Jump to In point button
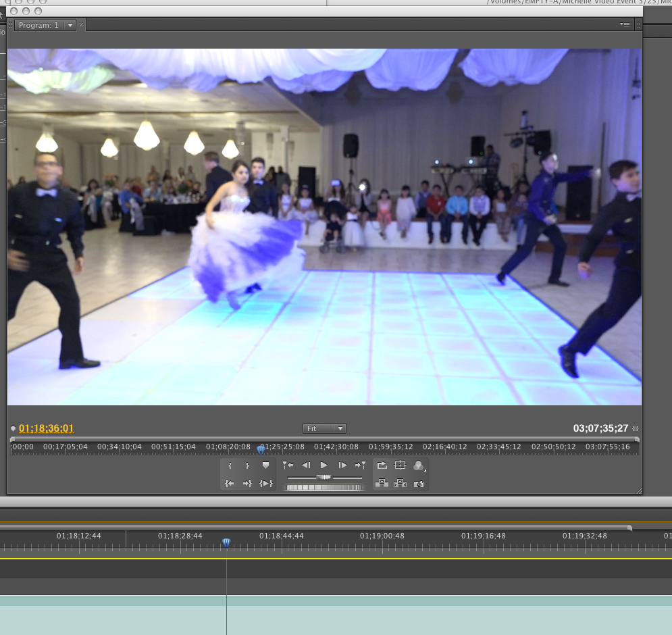672x635 pixels. point(230,483)
